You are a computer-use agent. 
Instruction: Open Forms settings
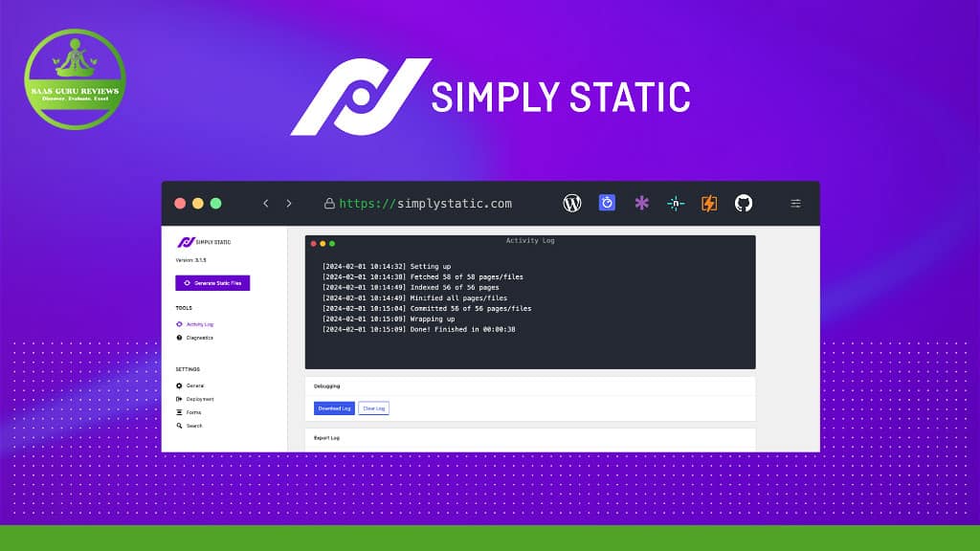193,412
